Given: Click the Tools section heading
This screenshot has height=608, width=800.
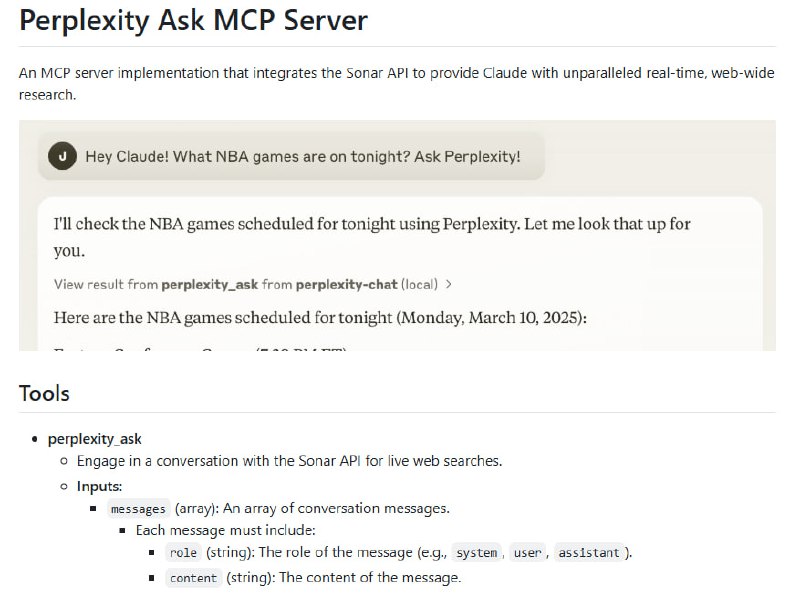Looking at the screenshot, I should pyautogui.click(x=44, y=393).
